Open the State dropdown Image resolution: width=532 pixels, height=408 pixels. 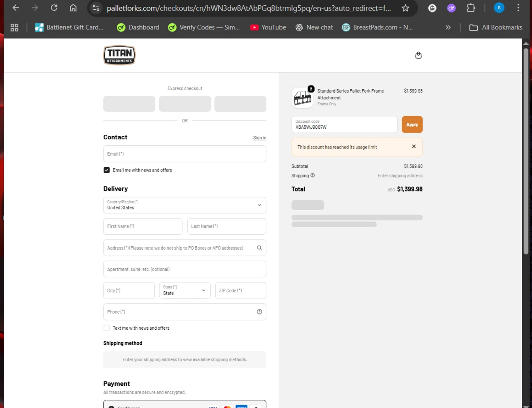pyautogui.click(x=185, y=290)
